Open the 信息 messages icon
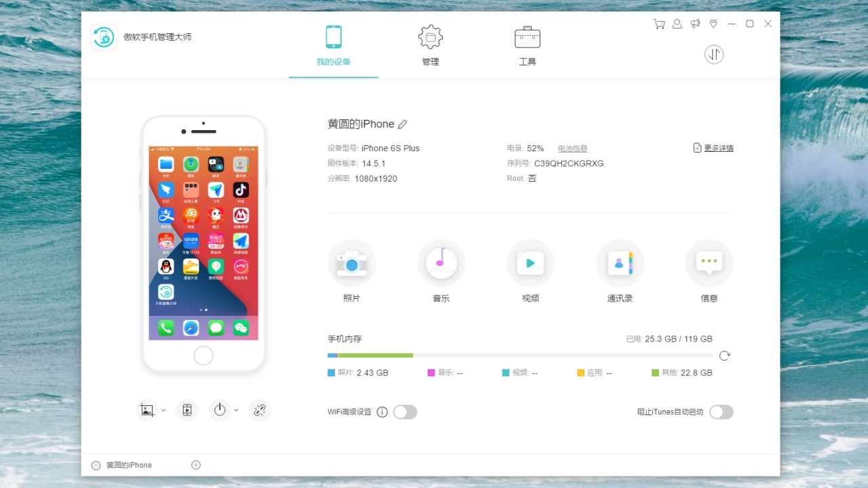The height and width of the screenshot is (488, 868). click(709, 263)
